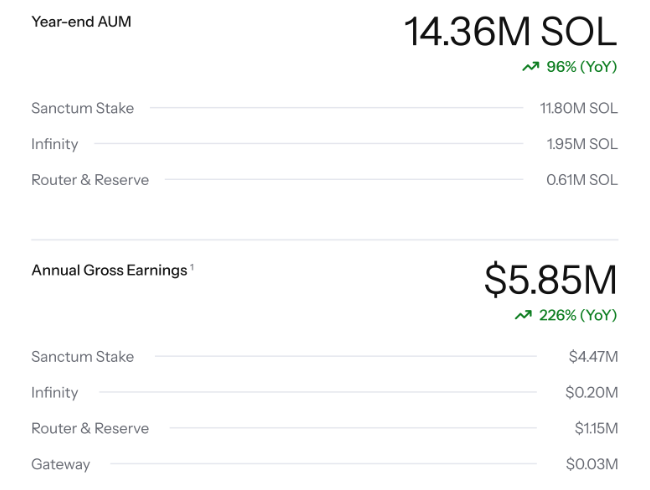This screenshot has height=490, width=650.
Task: Click the $0.03M Gateway earnings value
Action: pos(591,464)
